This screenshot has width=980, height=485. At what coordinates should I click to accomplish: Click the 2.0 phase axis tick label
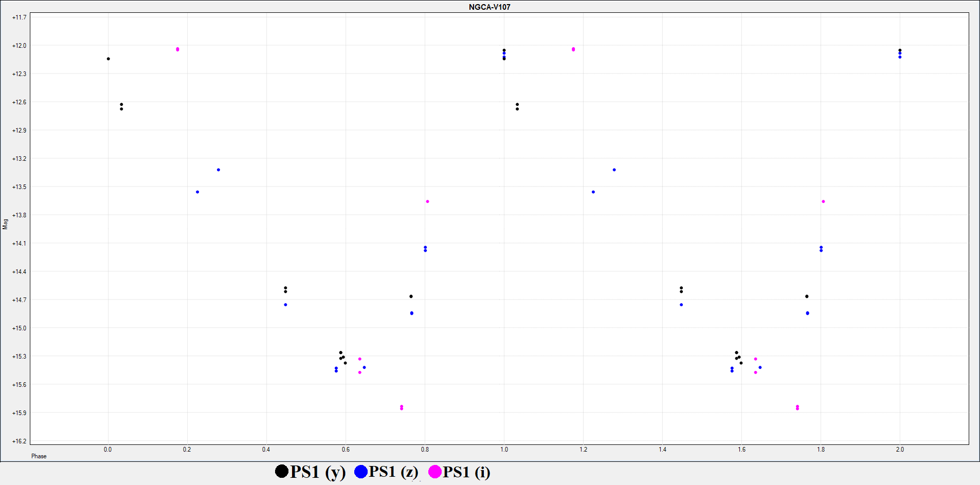point(900,450)
